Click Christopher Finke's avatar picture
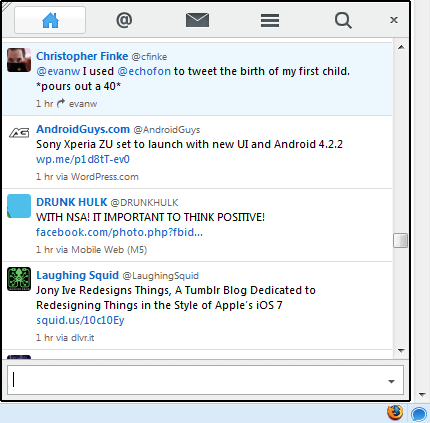 (19, 60)
